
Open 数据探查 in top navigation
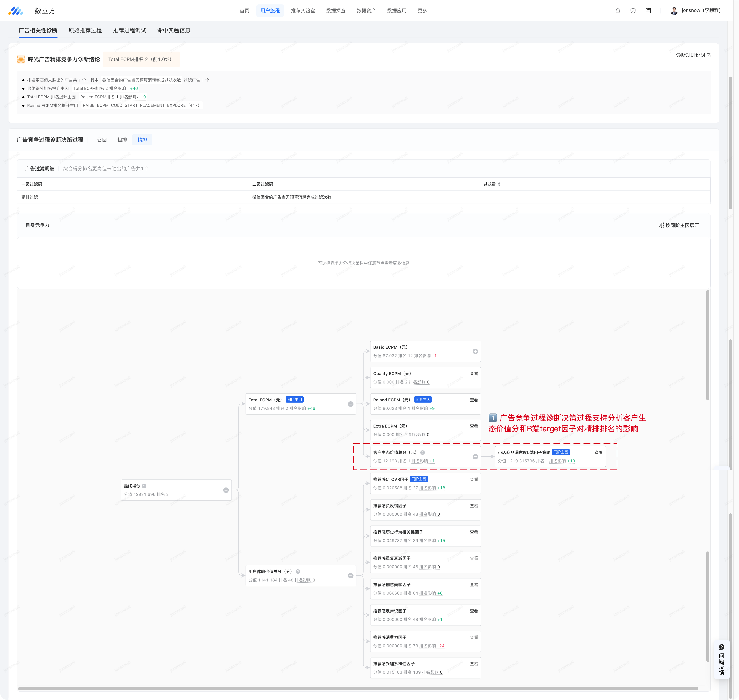336,11
